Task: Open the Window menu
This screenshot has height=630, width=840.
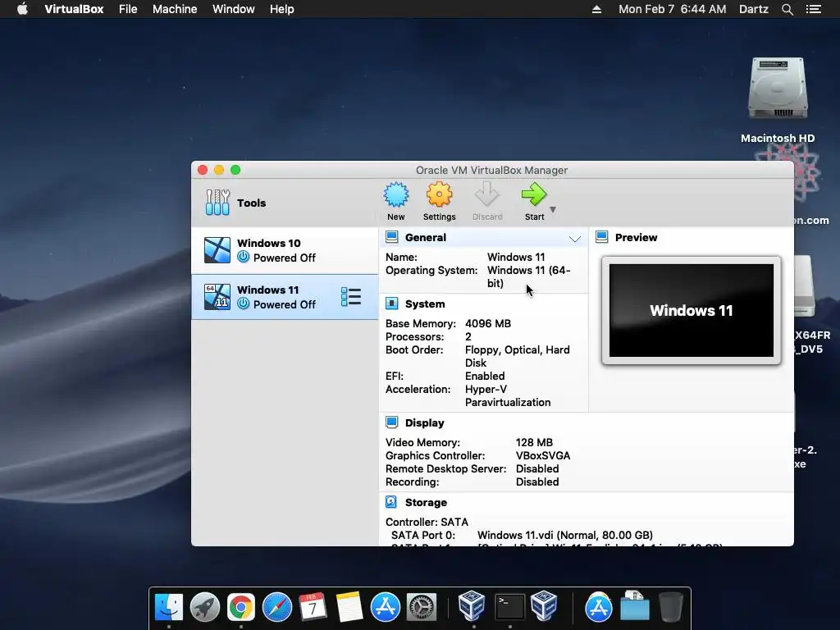Action: click(234, 9)
